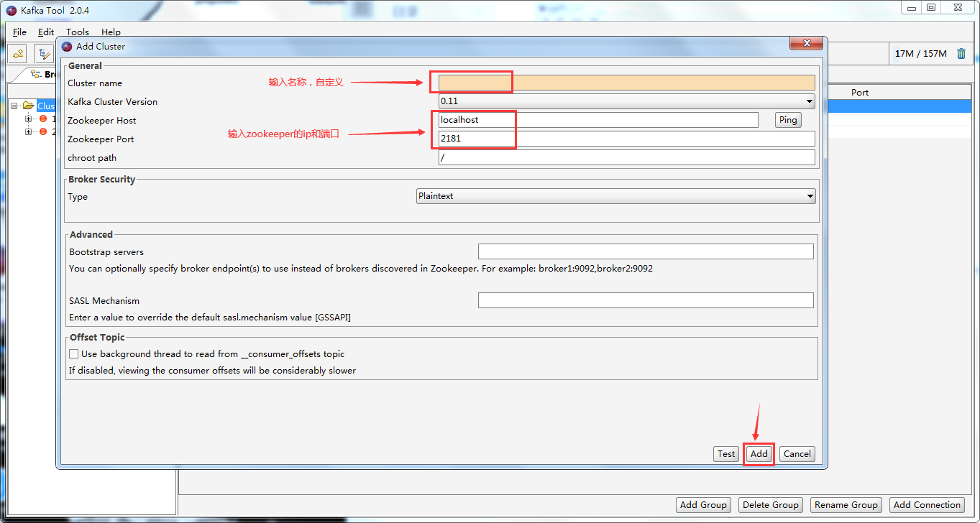Click the first red cluster node icon

click(43, 119)
